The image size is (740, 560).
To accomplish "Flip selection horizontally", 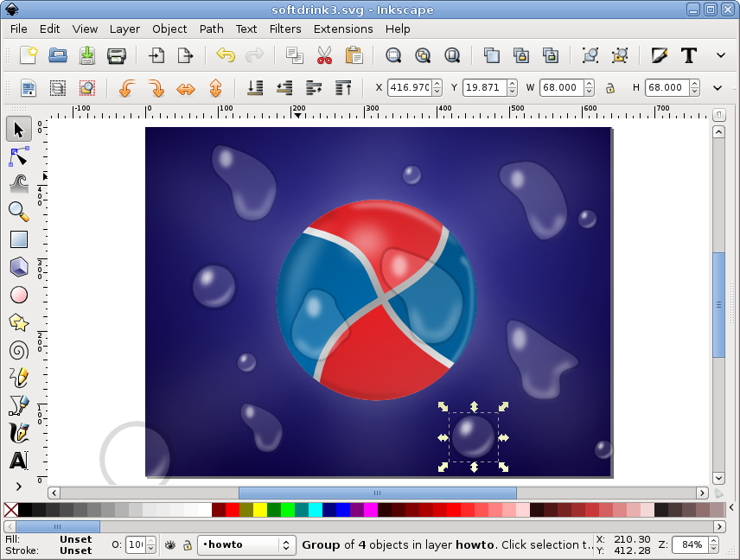I will tap(186, 88).
